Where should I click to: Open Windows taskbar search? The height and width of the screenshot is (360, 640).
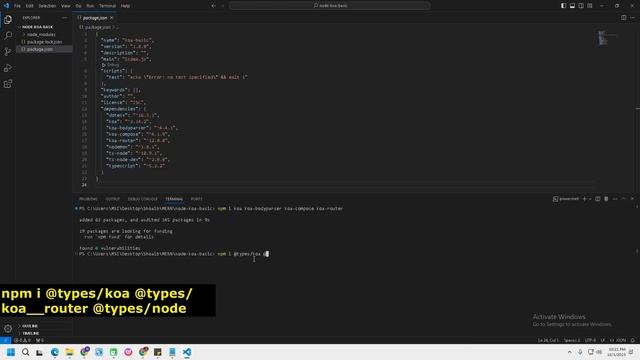pos(25,352)
